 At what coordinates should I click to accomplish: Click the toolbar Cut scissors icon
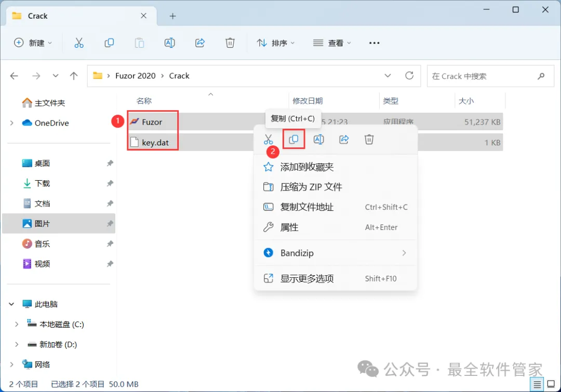[79, 43]
